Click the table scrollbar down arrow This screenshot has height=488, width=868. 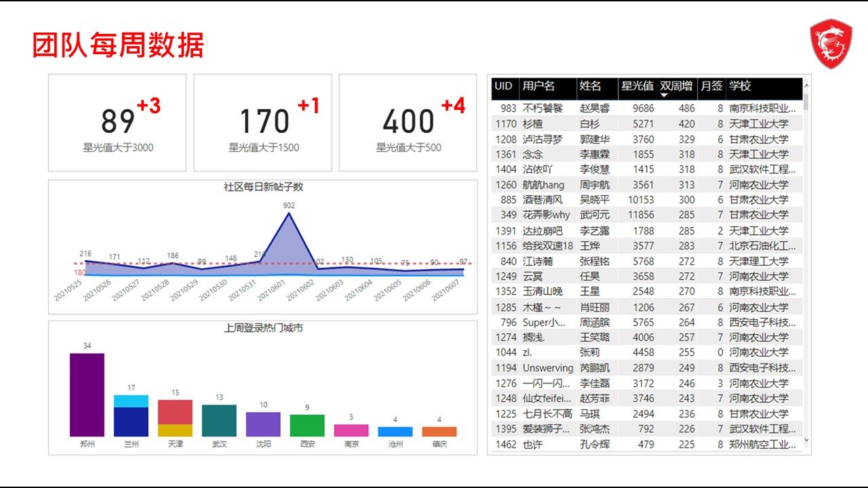pos(806,440)
